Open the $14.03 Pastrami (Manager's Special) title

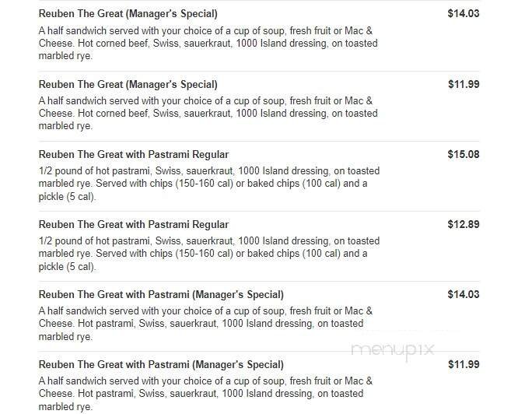coord(161,294)
